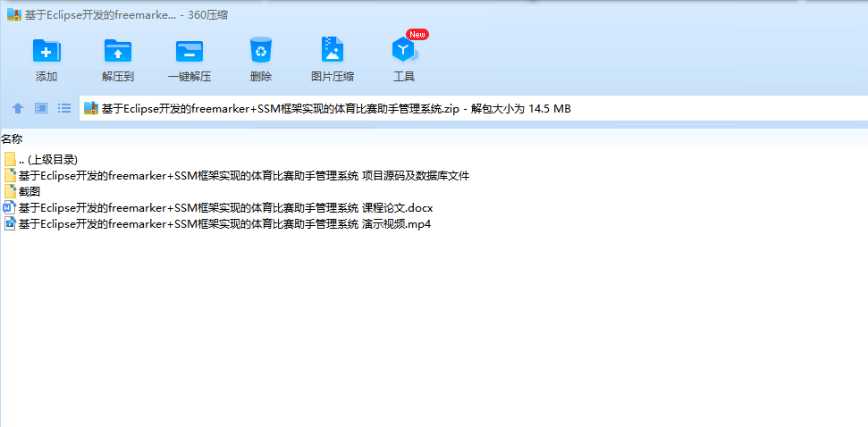Click the folder icon of .. (上级目录)
This screenshot has height=427, width=868.
[x=10, y=159]
